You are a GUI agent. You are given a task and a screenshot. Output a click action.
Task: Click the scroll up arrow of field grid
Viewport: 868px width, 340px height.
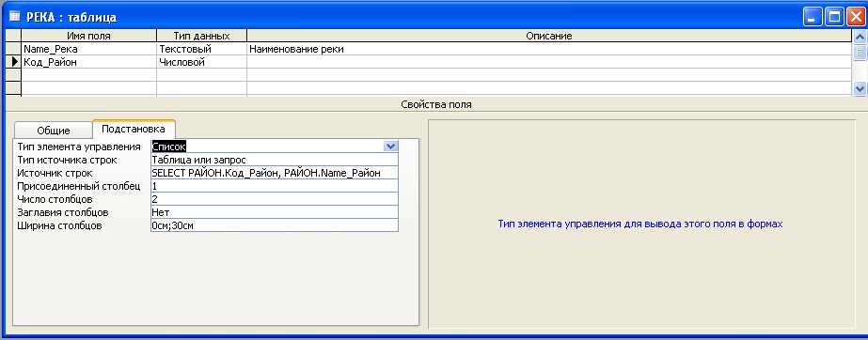click(x=860, y=37)
